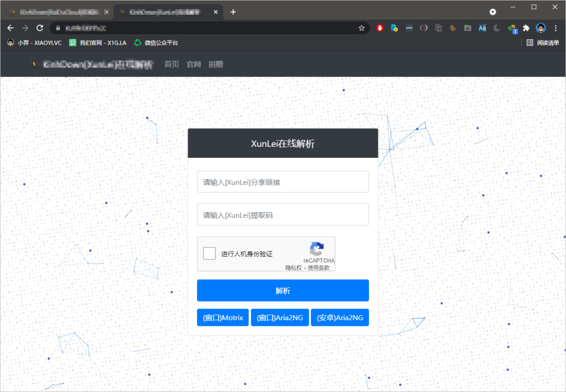
Task: Click the XunLei extraction code field
Action: click(x=282, y=214)
